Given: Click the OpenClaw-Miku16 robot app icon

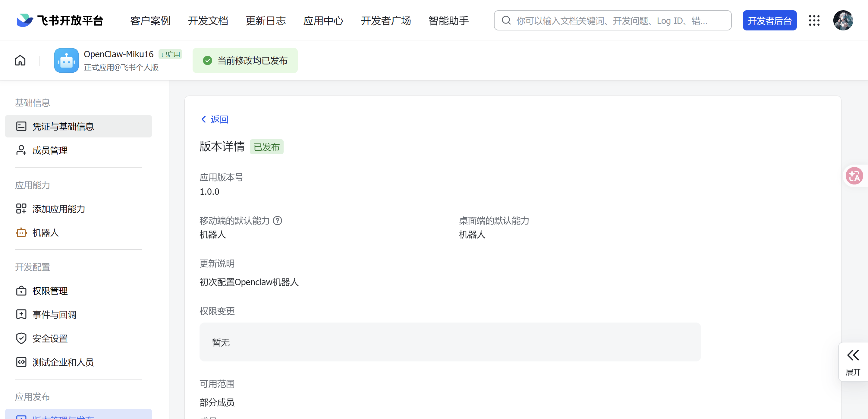Looking at the screenshot, I should (66, 60).
